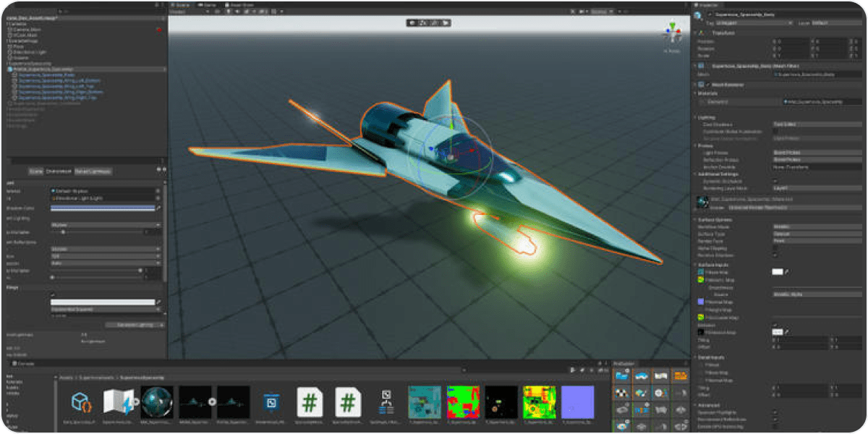Viewport: 868px width, 434px height.
Task: Open the Layer Default dropdown in Inspector header
Action: click(837, 22)
